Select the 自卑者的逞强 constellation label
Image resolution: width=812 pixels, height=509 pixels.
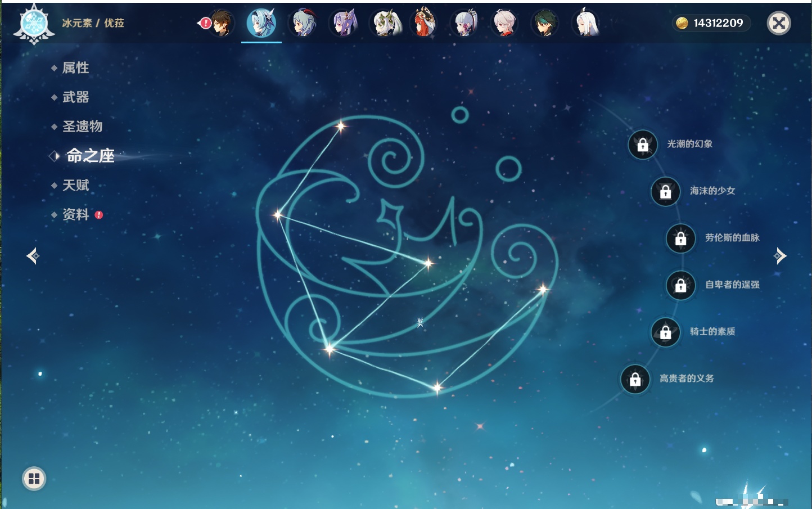(732, 285)
